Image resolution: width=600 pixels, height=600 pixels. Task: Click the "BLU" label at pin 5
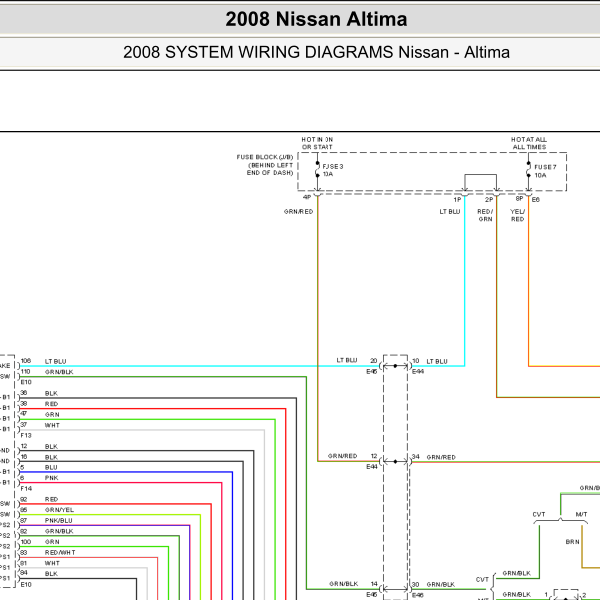(51, 468)
